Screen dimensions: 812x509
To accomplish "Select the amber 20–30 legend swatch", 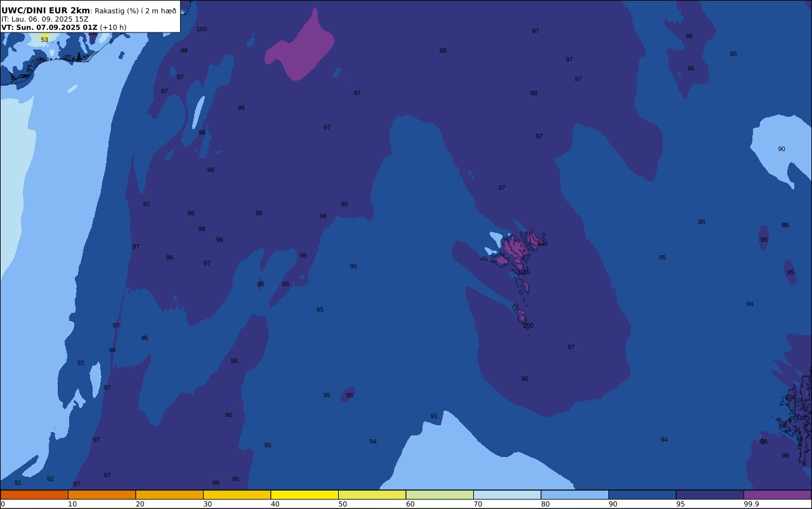I will (169, 494).
